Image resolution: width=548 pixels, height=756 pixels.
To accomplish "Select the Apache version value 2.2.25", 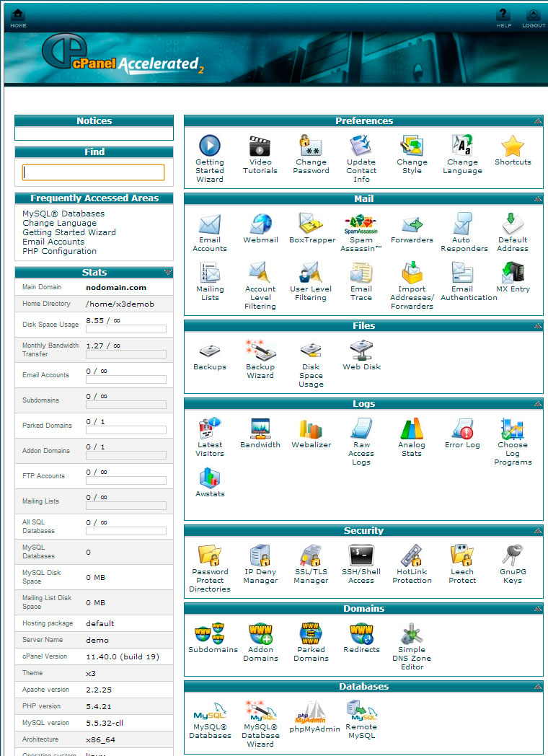I will (98, 690).
